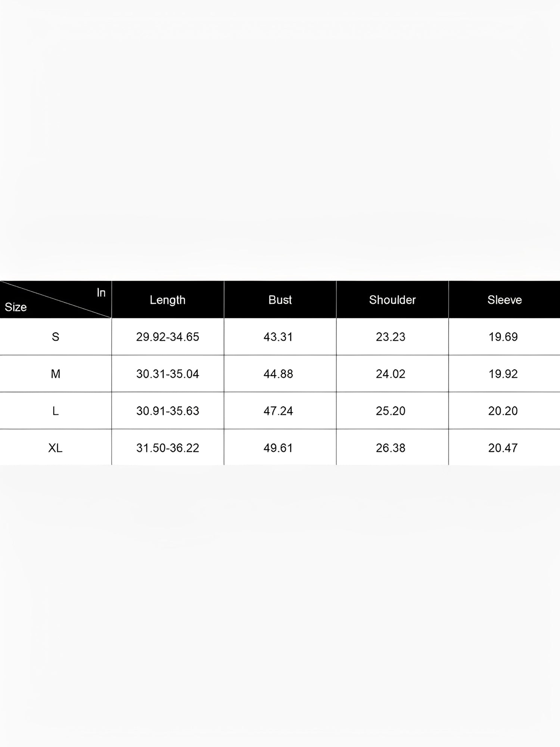Click shoulder value 26.38

click(x=391, y=448)
